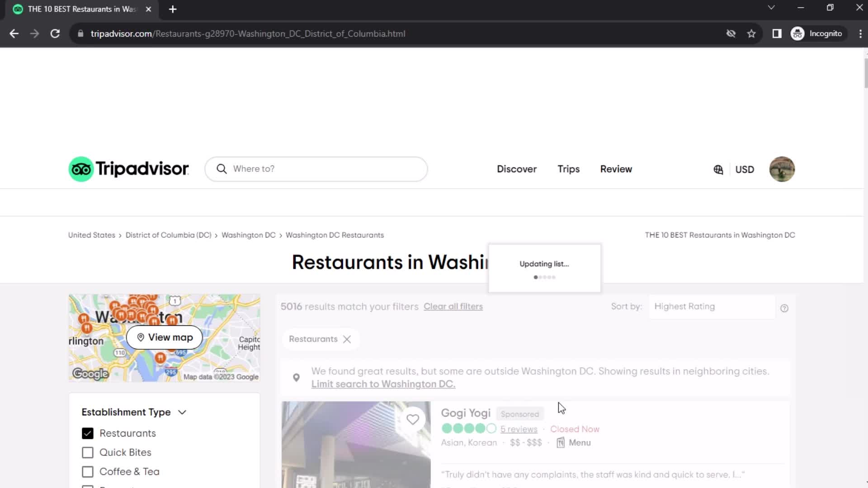The image size is (868, 488).
Task: Click the browser extensions puzzle icon
Action: 777,33
